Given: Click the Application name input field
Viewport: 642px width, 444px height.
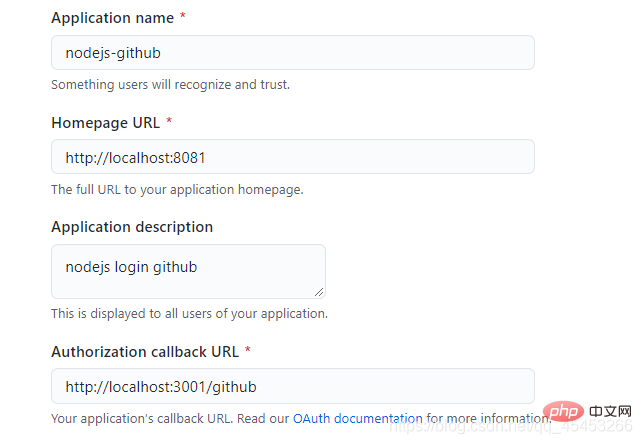Looking at the screenshot, I should coord(292,53).
